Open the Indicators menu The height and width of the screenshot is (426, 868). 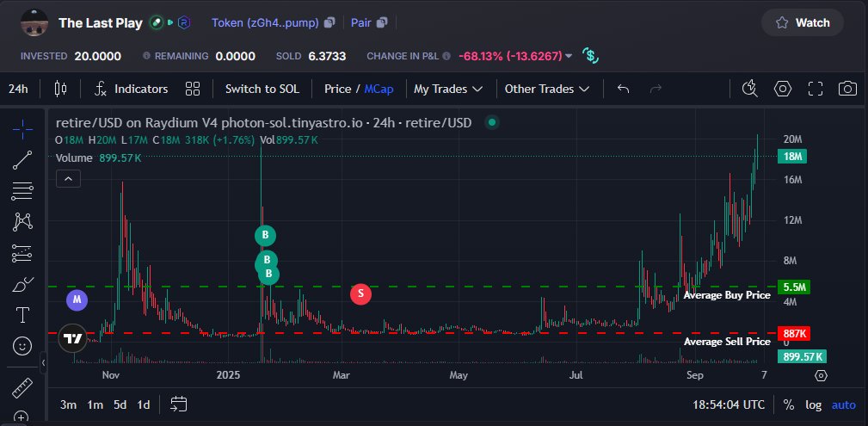[132, 89]
